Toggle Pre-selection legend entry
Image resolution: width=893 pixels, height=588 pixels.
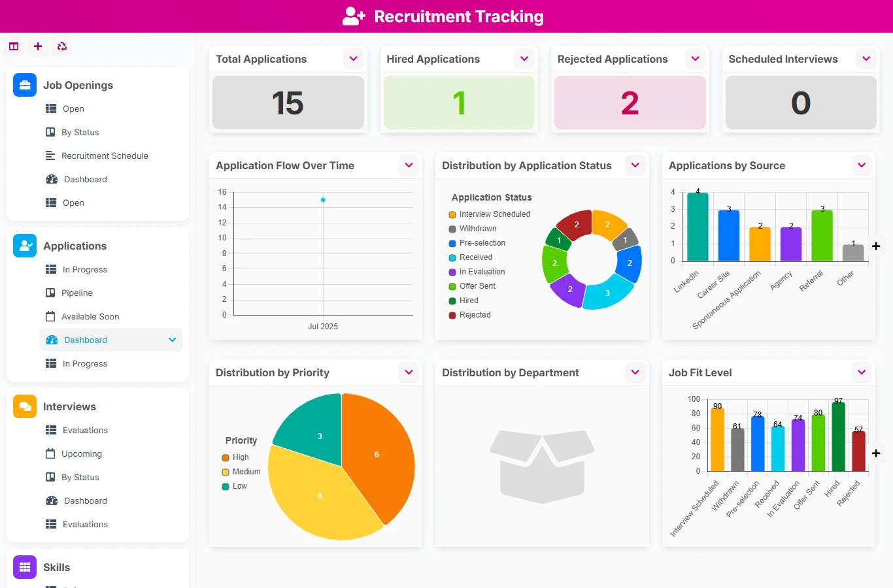(477, 243)
